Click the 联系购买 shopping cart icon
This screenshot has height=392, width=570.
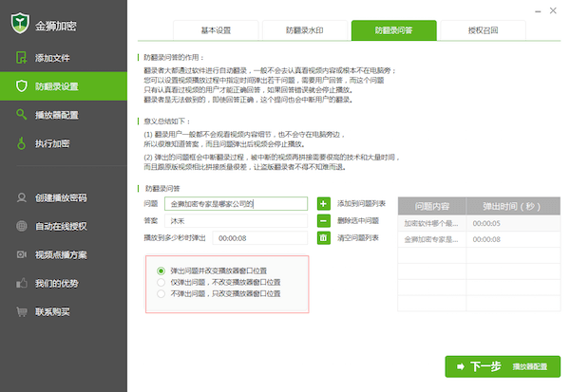[x=22, y=311]
